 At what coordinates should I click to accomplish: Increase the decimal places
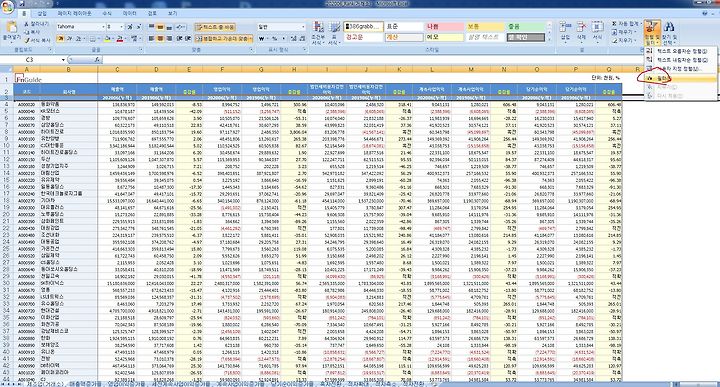pos(293,39)
